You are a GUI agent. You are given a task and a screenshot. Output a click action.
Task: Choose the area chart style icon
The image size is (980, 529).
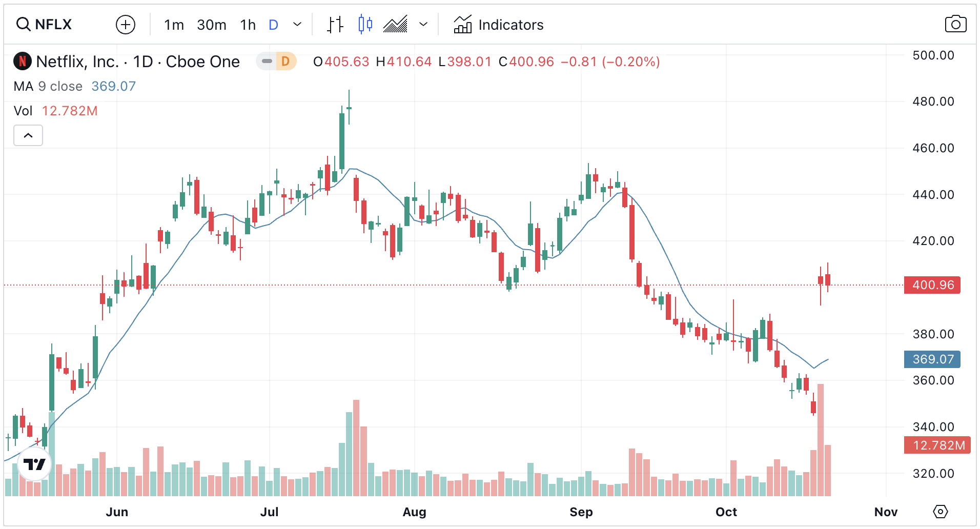coord(396,25)
